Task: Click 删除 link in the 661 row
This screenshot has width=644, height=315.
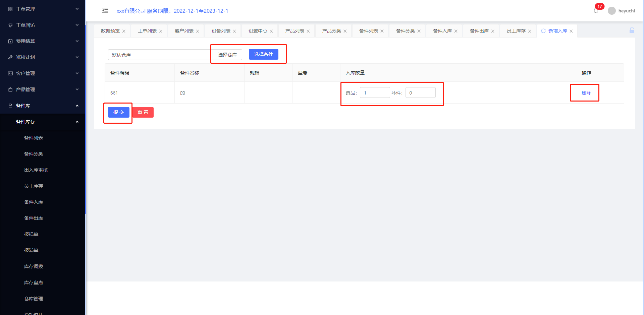Action: pyautogui.click(x=586, y=93)
